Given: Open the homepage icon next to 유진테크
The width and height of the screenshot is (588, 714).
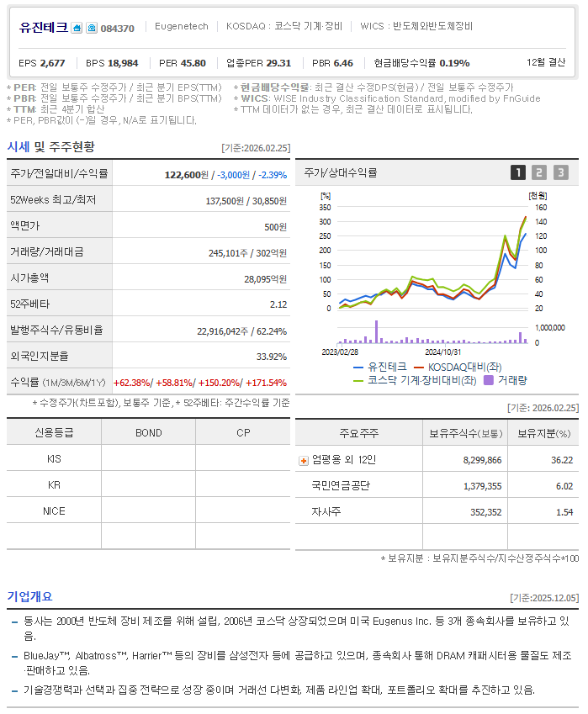Looking at the screenshot, I should pos(77,29).
